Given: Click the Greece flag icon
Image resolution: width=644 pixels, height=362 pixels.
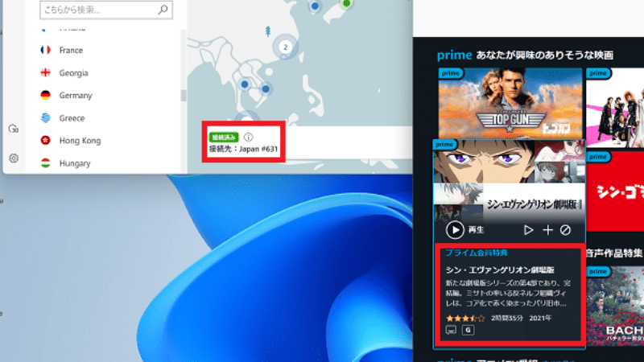Looking at the screenshot, I should [x=46, y=117].
